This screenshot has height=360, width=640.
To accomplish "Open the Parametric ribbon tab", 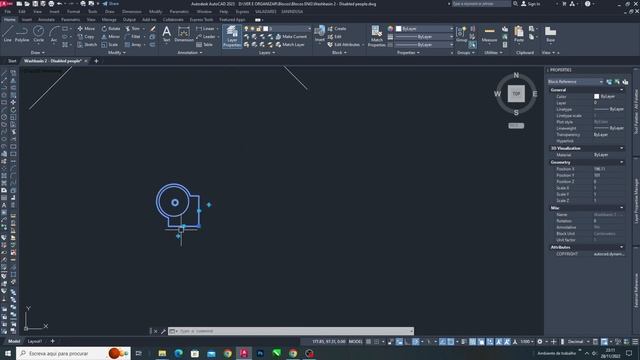I will pyautogui.click(x=71, y=20).
